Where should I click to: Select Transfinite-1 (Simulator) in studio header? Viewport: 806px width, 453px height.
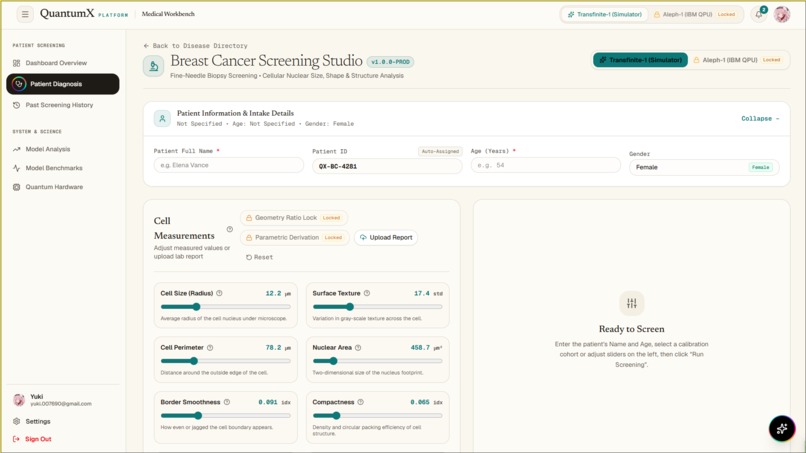pyautogui.click(x=640, y=60)
